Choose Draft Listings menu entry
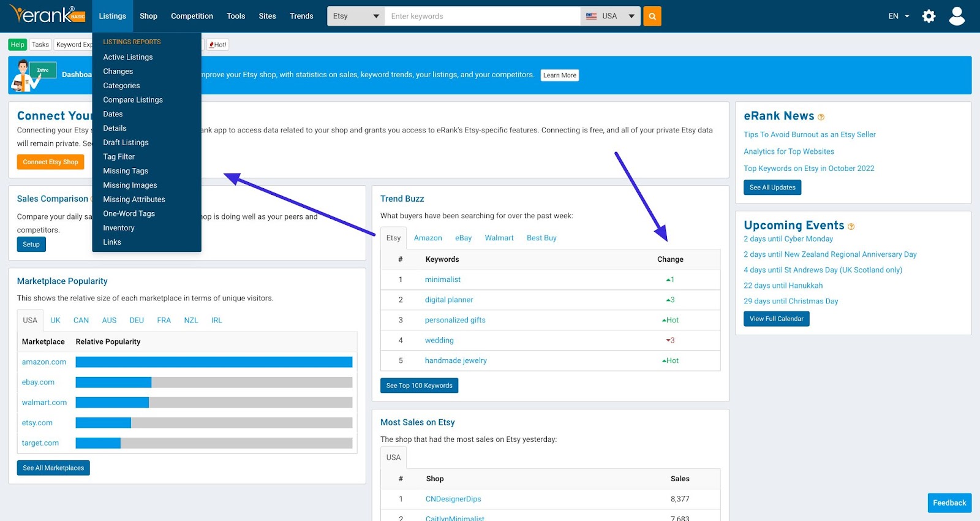This screenshot has height=521, width=980. (126, 142)
